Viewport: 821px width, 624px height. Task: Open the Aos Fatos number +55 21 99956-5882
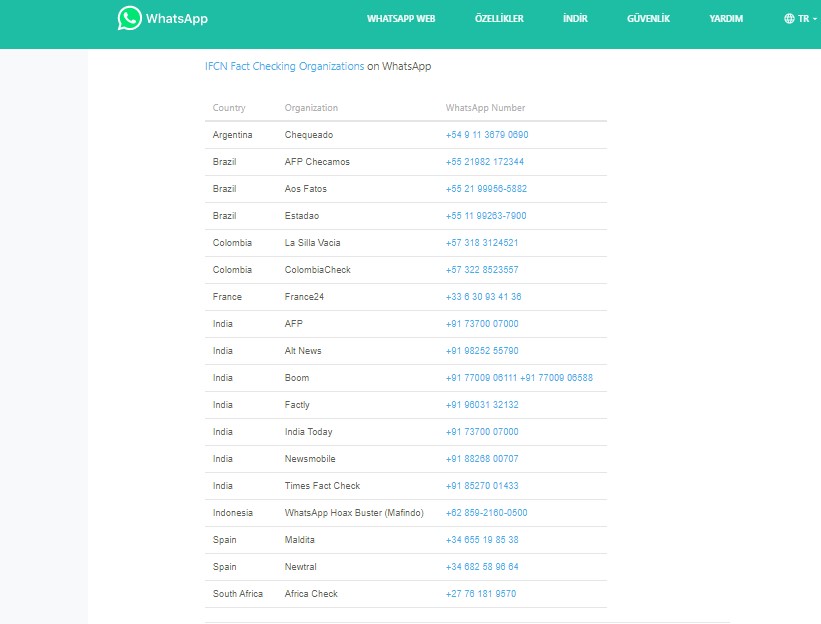486,189
